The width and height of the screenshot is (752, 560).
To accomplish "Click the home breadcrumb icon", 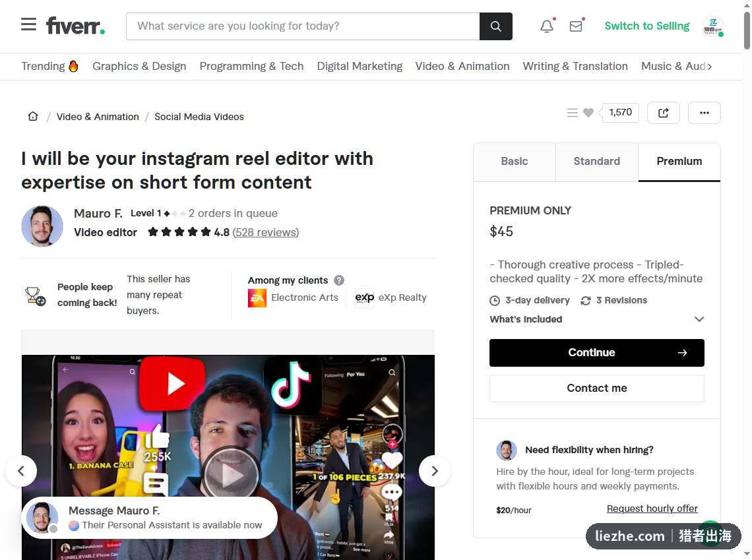I will (33, 117).
